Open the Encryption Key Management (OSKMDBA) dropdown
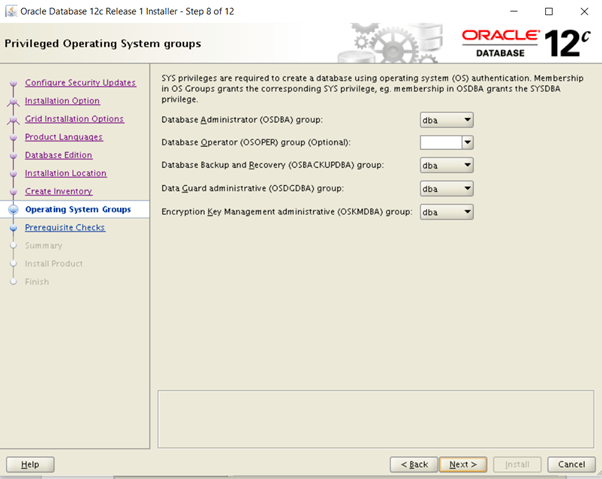The width and height of the screenshot is (602, 479). click(446, 211)
